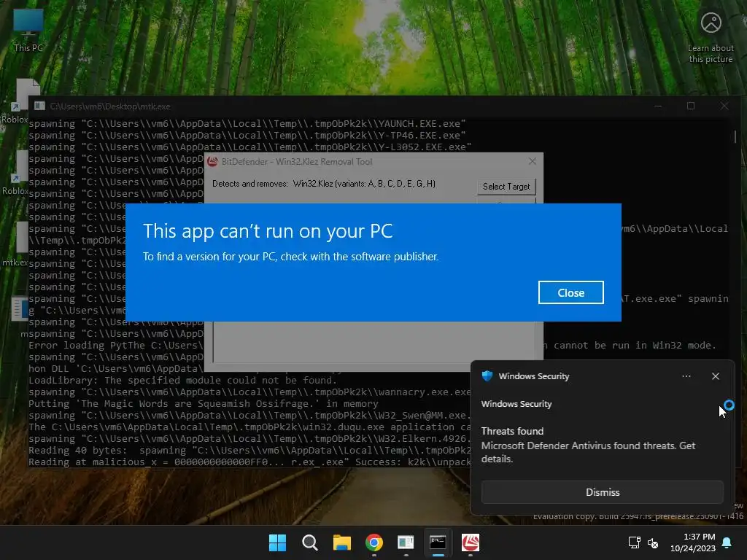Click the mtk.exe console title icon

pyautogui.click(x=39, y=106)
